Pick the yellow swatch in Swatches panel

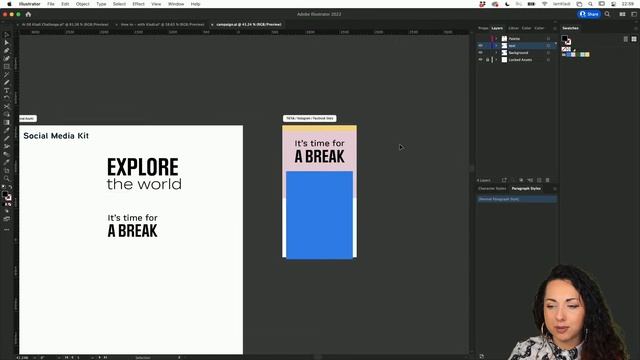point(587,54)
